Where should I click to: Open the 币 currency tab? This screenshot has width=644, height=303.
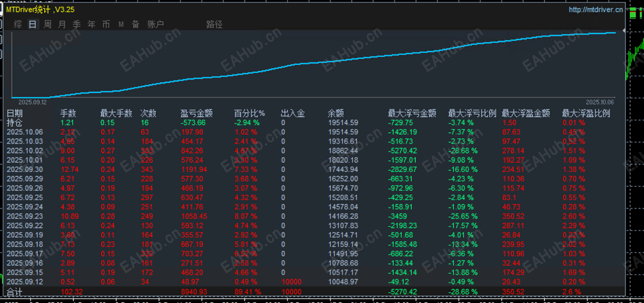(x=106, y=24)
